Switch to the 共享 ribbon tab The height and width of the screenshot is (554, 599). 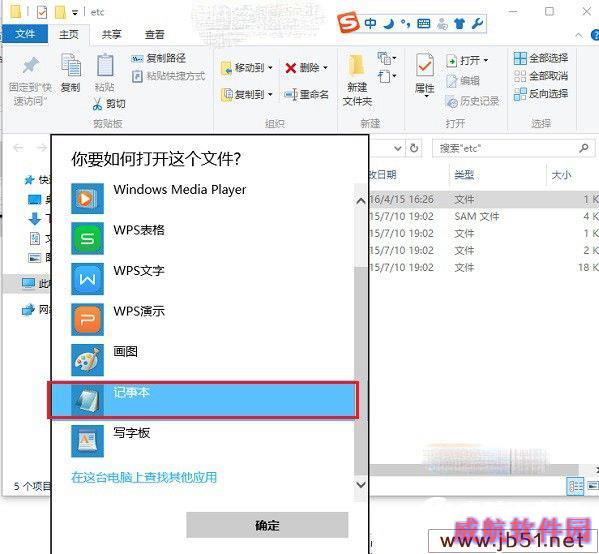coord(112,34)
